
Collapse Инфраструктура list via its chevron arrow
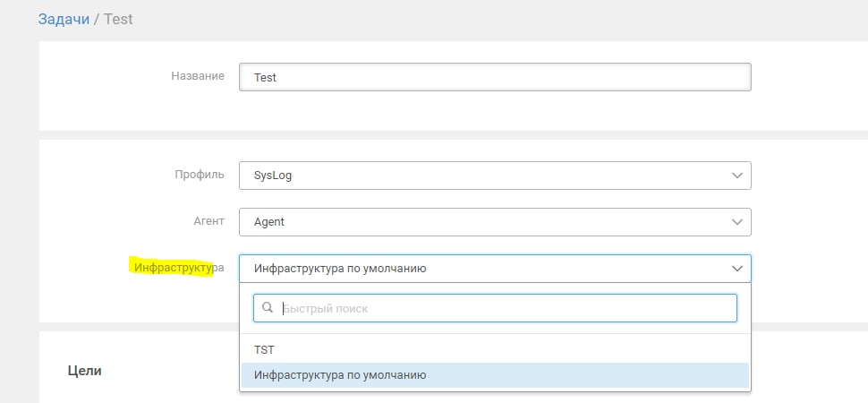click(736, 269)
